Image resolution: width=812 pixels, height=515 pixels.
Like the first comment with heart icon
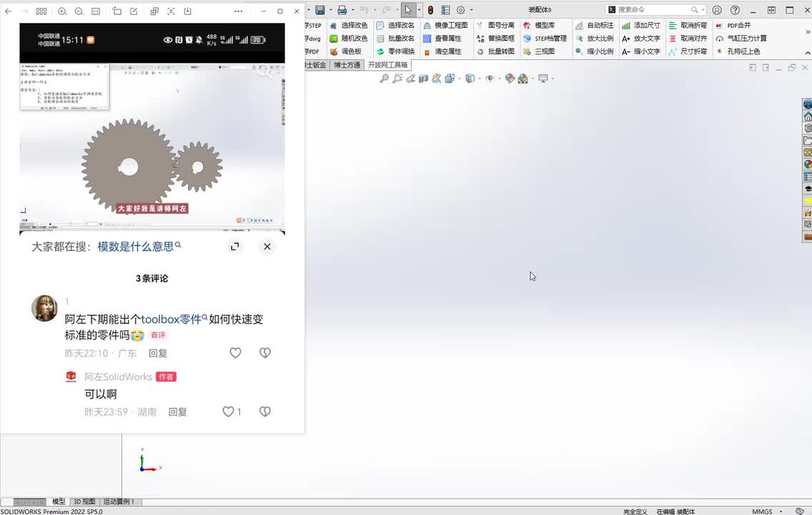236,353
